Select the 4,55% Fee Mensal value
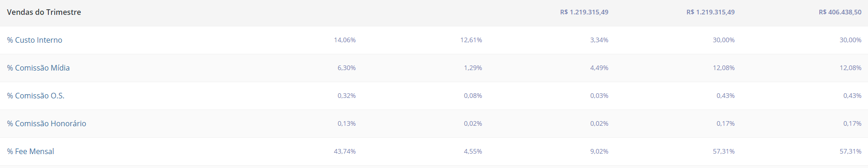This screenshot has height=168, width=868. (x=473, y=151)
